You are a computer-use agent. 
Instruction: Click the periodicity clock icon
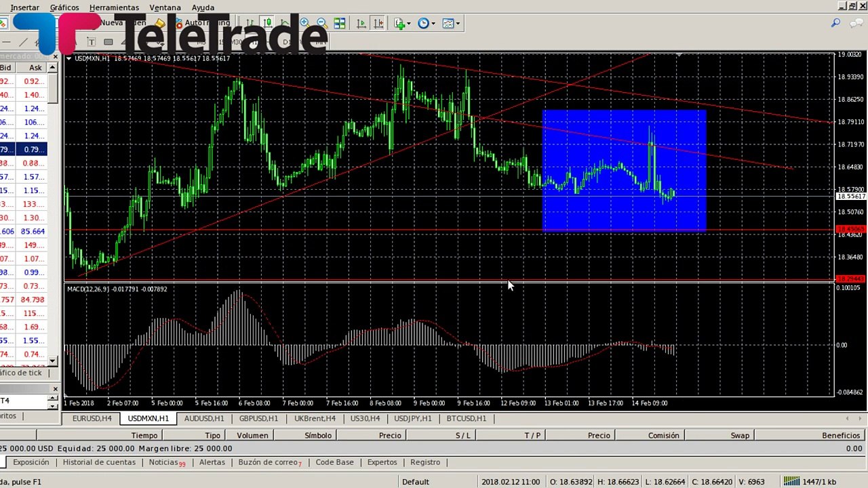(424, 23)
